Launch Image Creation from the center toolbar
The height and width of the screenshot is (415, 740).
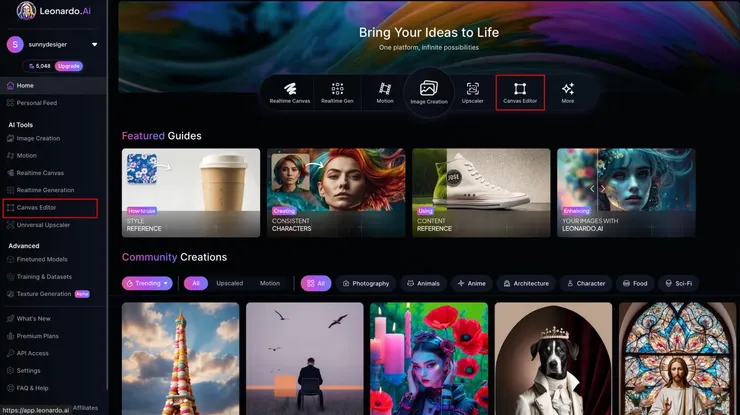coord(429,92)
